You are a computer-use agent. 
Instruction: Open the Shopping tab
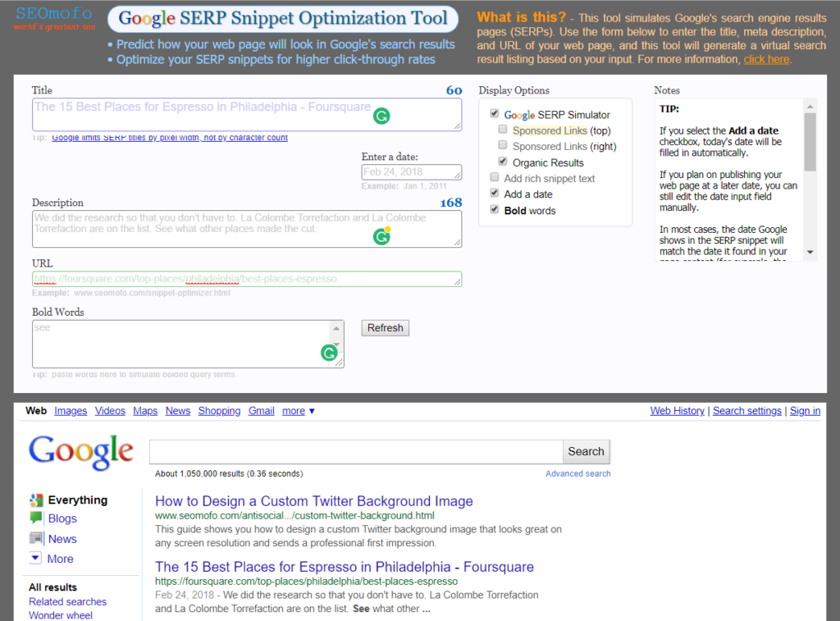219,411
